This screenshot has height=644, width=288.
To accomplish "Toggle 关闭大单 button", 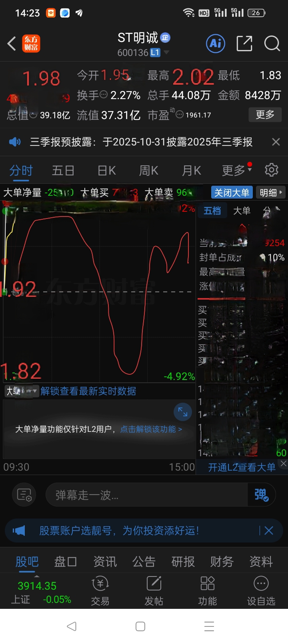I will 232,193.
